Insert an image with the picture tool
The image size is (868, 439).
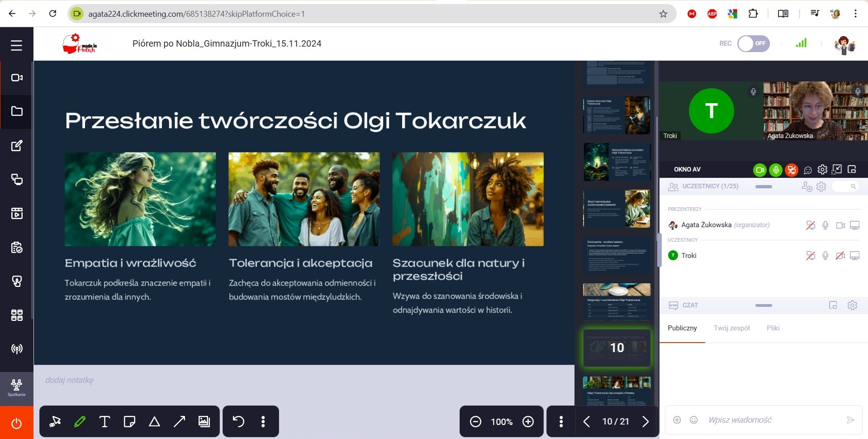204,422
